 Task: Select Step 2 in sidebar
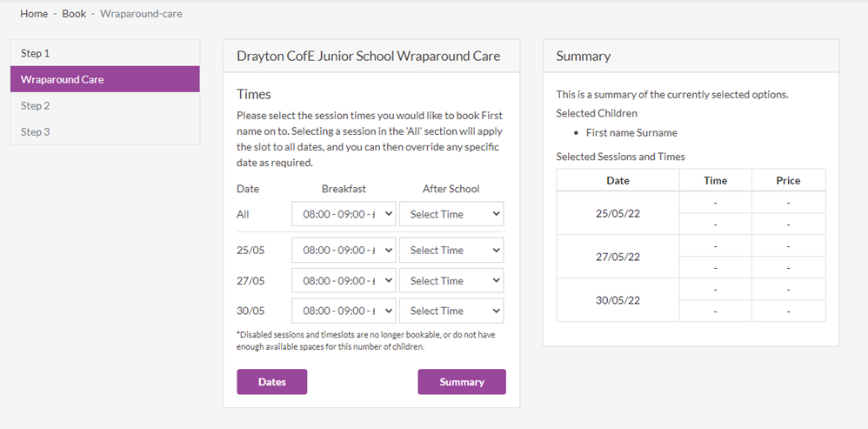[105, 106]
